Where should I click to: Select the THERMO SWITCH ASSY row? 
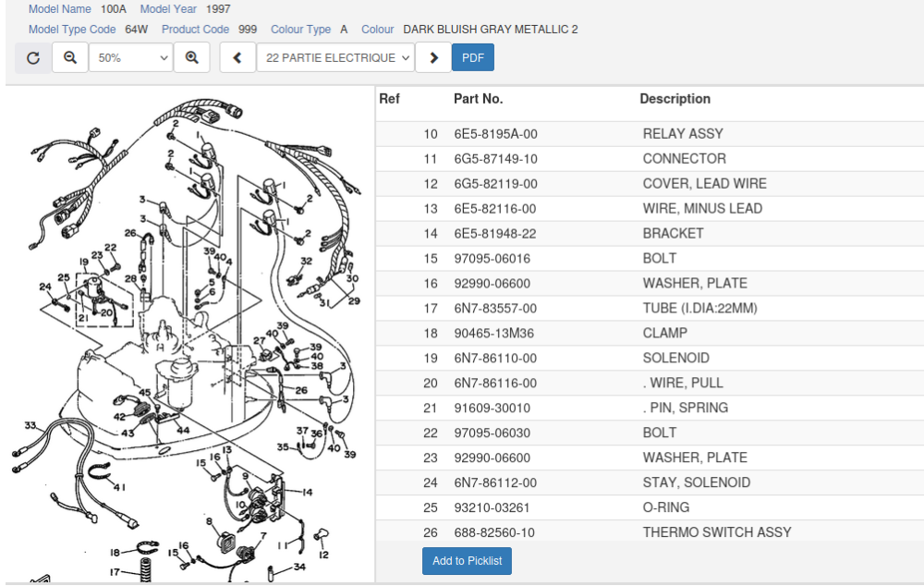tap(716, 532)
